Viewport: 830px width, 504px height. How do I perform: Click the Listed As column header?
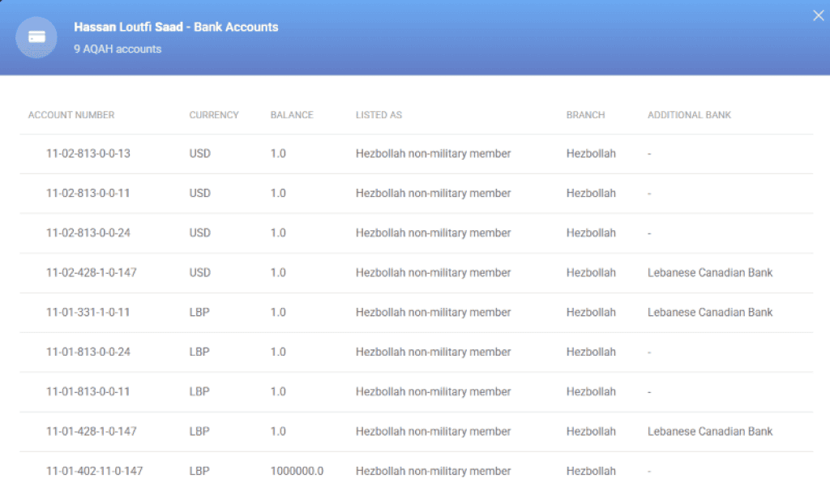(379, 115)
